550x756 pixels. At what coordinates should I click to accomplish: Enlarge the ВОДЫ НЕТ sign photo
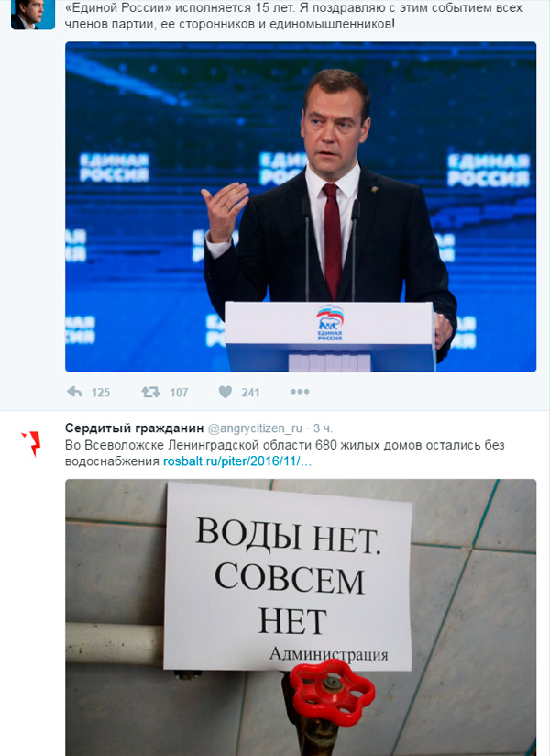click(301, 617)
